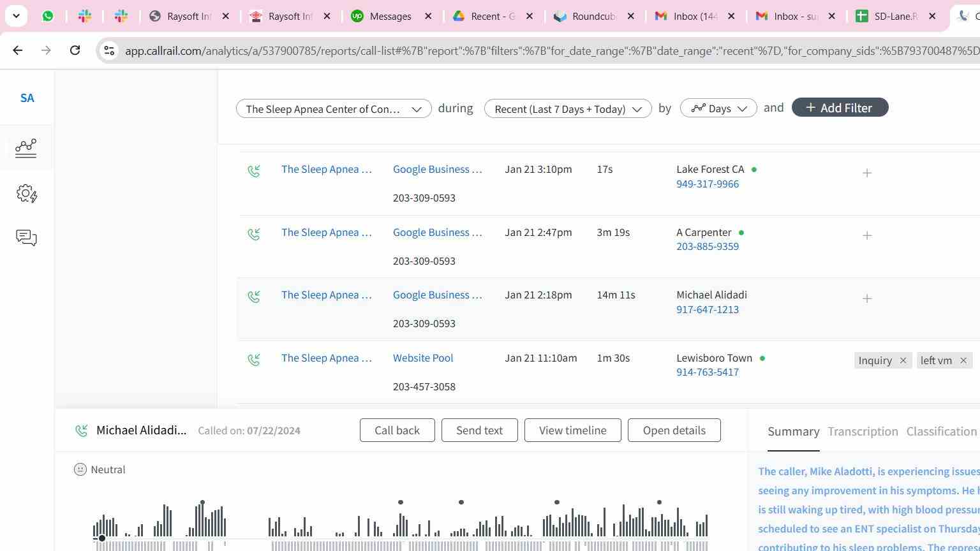Add a tag to Michael Alidadi call

(867, 298)
